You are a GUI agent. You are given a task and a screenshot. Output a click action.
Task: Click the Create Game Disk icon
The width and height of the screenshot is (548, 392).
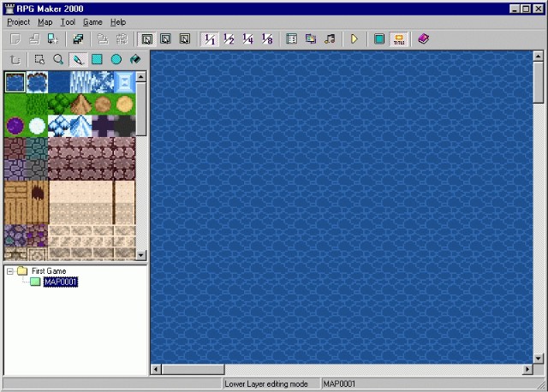78,39
